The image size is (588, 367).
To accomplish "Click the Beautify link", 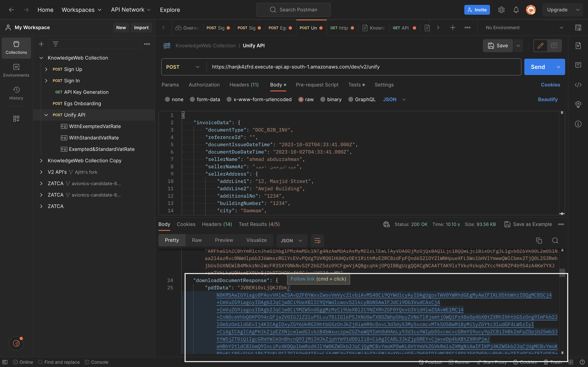I will pos(548,99).
